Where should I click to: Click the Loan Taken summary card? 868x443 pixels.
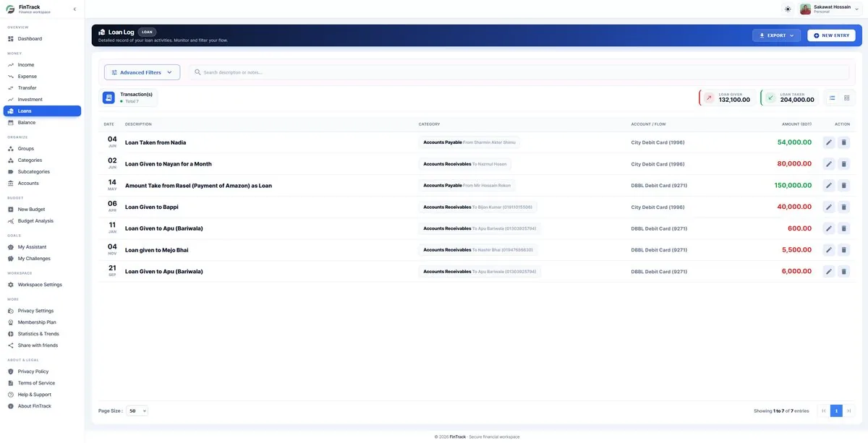tap(789, 98)
